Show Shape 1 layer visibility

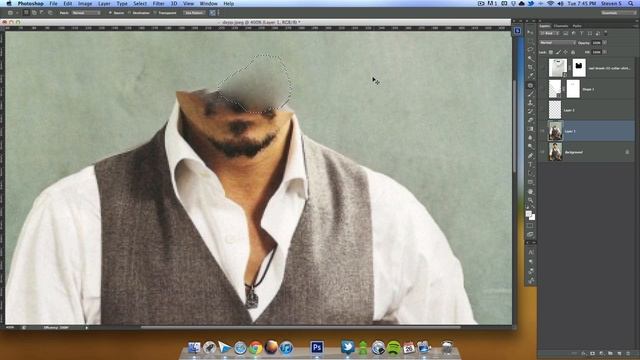click(542, 89)
